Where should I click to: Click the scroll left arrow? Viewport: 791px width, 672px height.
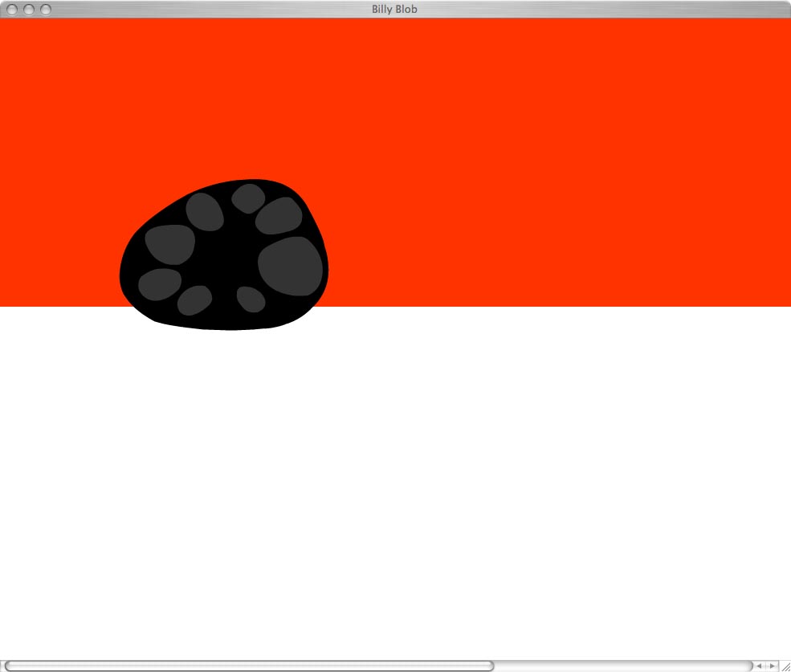[758, 666]
